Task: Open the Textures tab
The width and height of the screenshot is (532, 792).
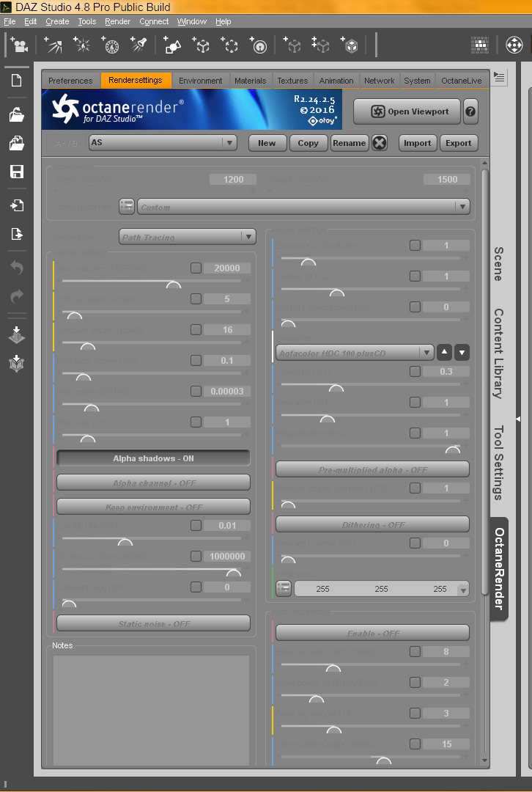Action: (293, 81)
